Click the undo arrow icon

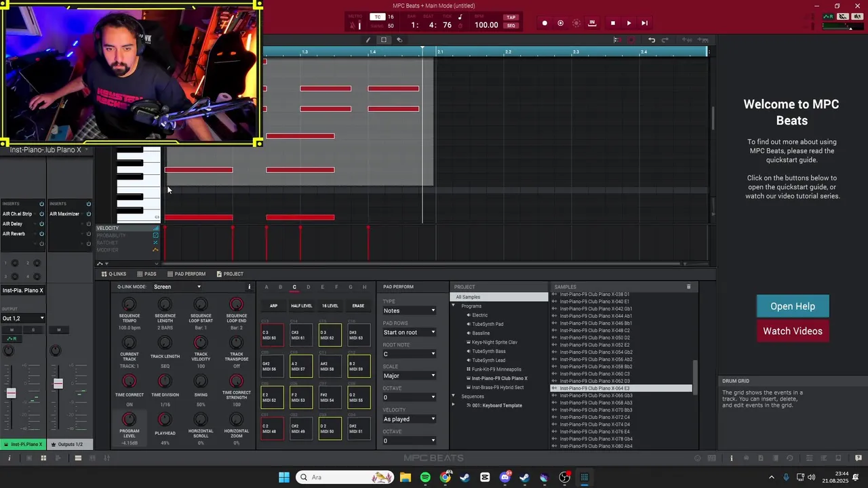[652, 40]
